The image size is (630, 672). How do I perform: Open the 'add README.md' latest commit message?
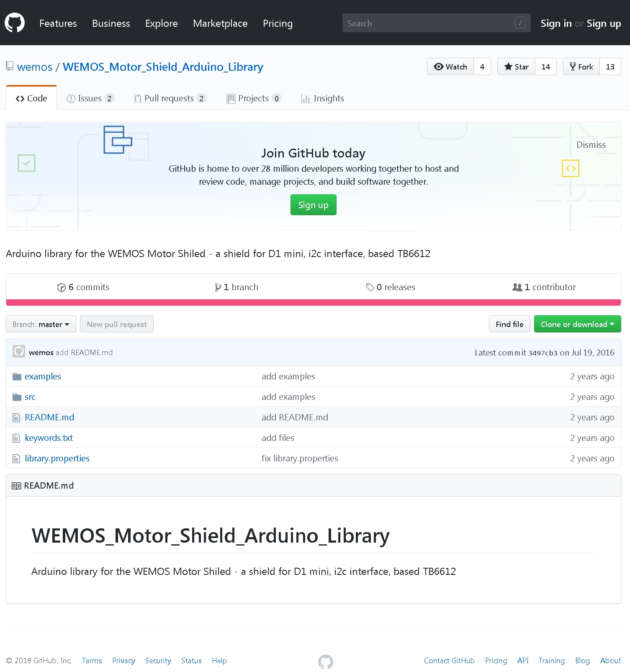[84, 353]
